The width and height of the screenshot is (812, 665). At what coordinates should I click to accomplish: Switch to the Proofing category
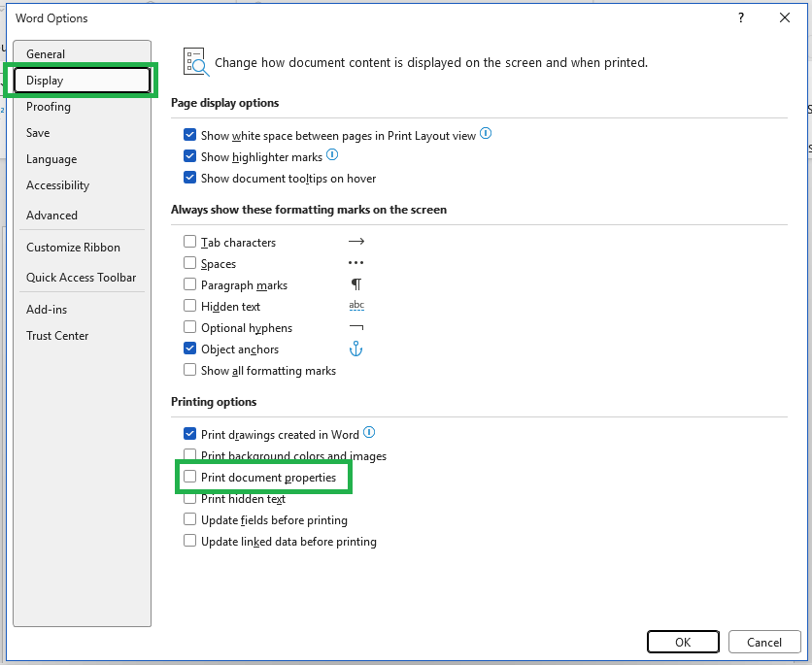tap(82, 107)
